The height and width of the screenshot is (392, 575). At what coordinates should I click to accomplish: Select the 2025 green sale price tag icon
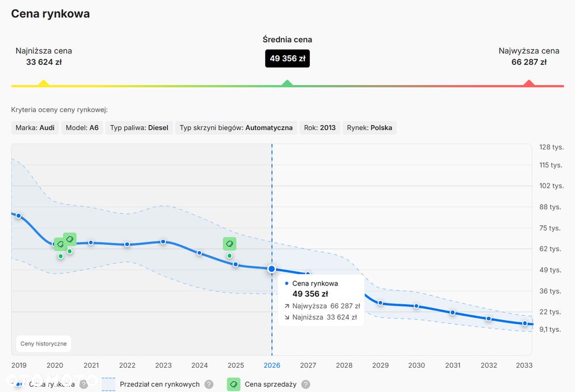tap(229, 244)
